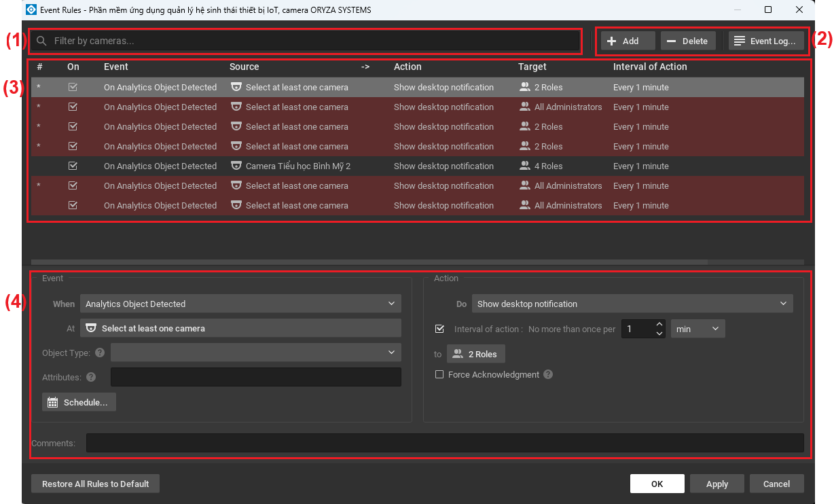Cancel the Event Rules dialog
This screenshot has width=834, height=504.
tap(777, 484)
